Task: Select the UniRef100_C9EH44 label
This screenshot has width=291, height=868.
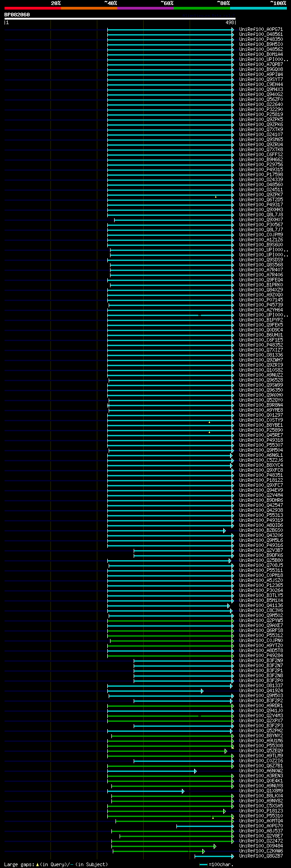Action: click(261, 84)
